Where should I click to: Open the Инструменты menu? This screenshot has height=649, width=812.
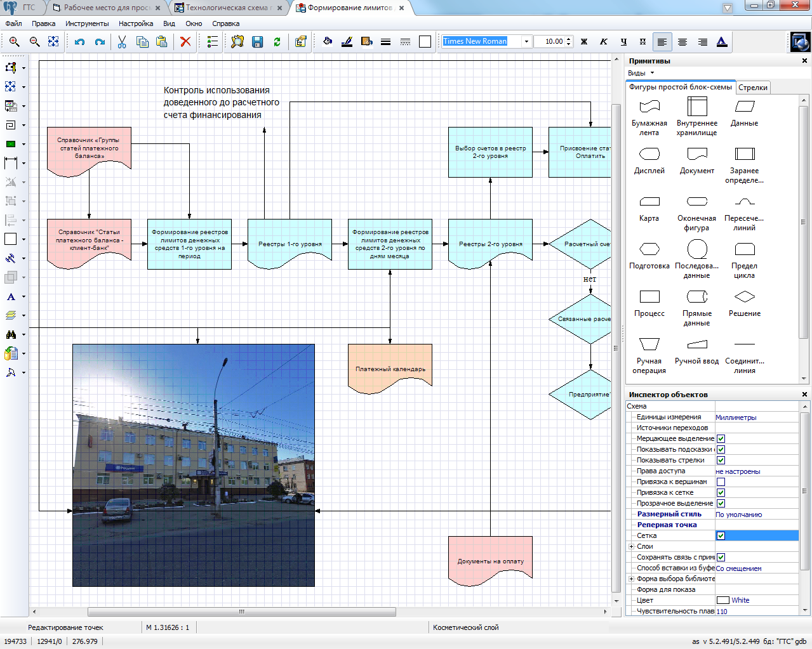(x=87, y=23)
